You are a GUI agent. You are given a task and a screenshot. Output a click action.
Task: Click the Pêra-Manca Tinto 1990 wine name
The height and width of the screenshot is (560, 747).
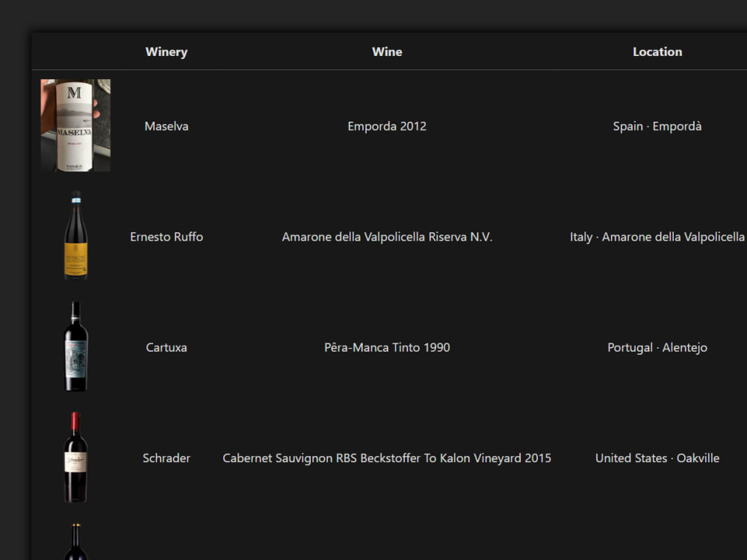(x=387, y=347)
